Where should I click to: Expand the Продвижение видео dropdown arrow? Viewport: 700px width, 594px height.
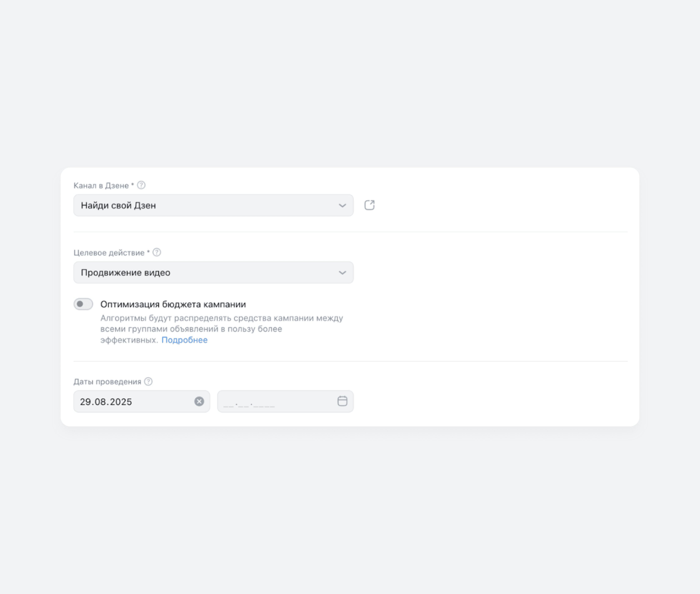click(x=342, y=272)
